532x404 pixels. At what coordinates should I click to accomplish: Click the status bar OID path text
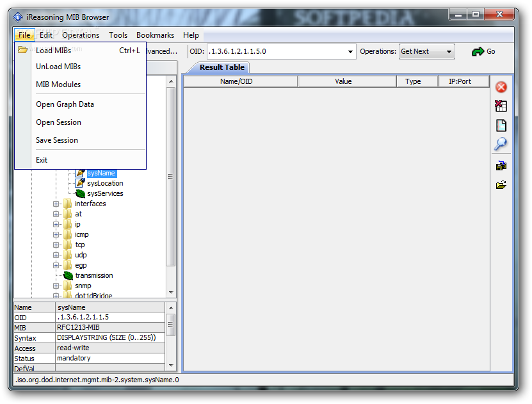pyautogui.click(x=97, y=380)
